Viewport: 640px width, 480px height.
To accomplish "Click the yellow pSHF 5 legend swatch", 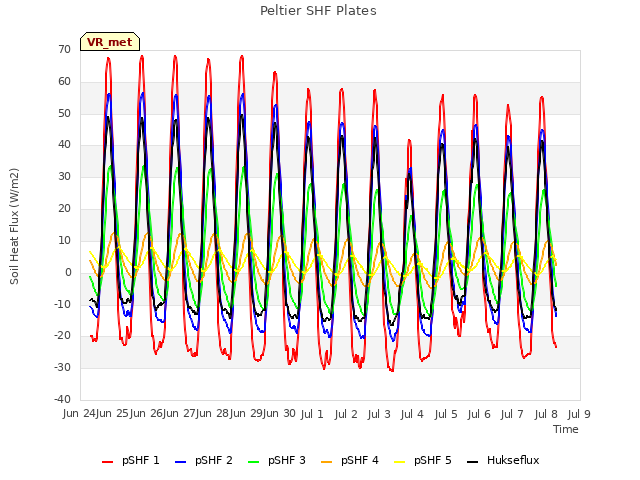I will pos(400,462).
